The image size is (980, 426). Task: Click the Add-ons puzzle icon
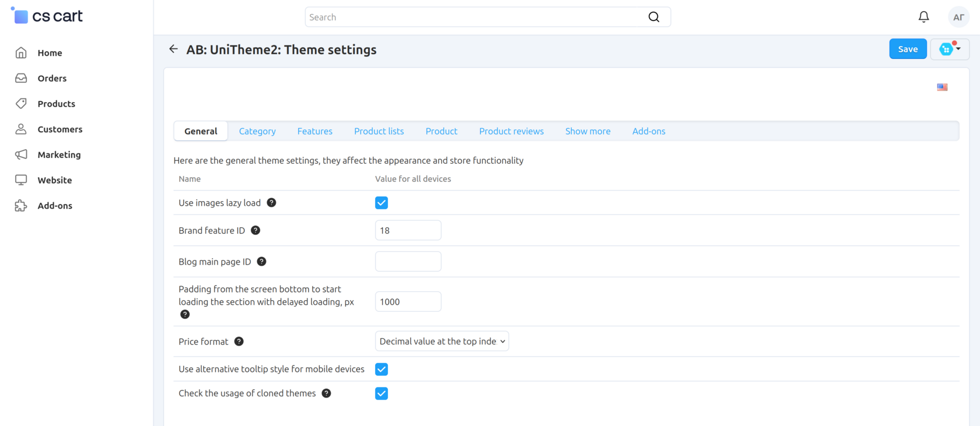(21, 206)
